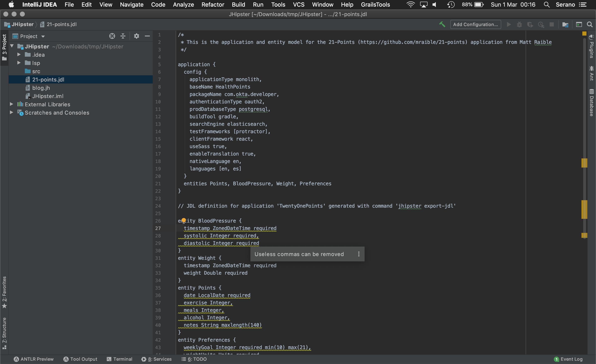This screenshot has height=364, width=596.
Task: Run the application with the Run icon
Action: [509, 24]
